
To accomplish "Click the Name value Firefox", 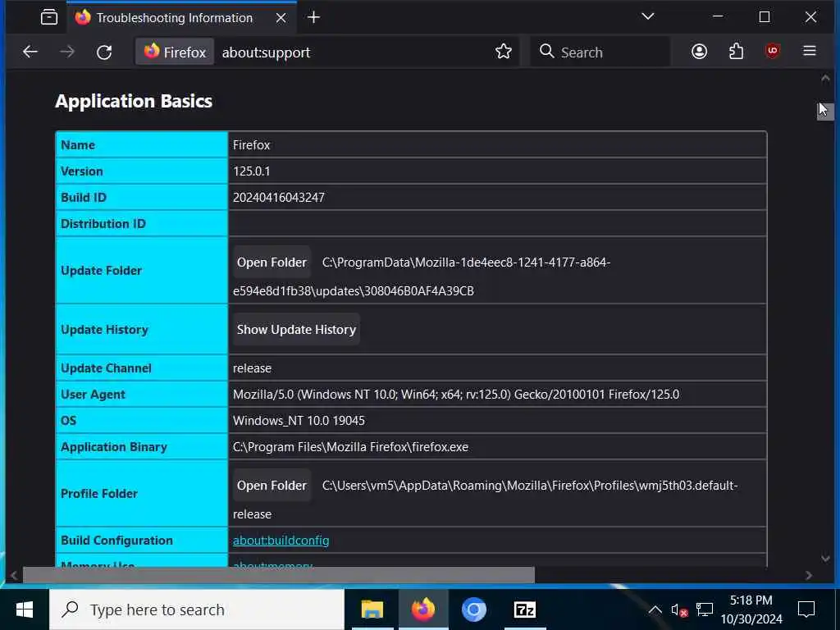I will click(x=251, y=145).
